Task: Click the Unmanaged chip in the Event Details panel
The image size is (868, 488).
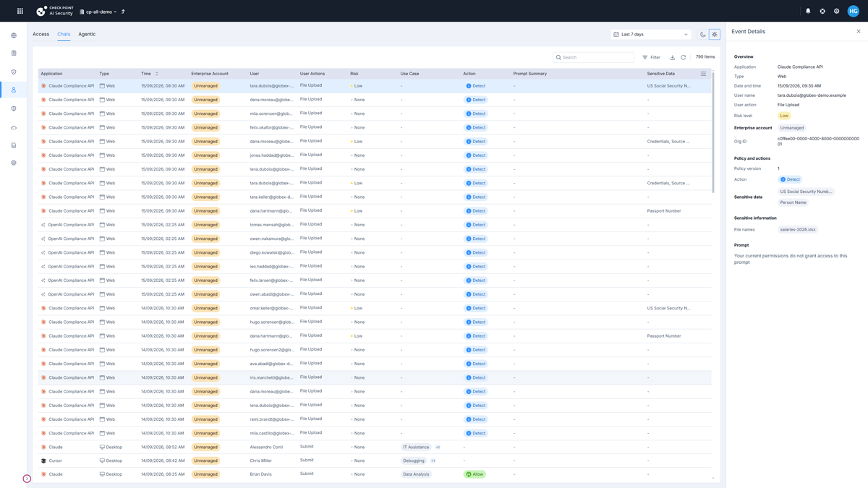Action: [x=792, y=128]
